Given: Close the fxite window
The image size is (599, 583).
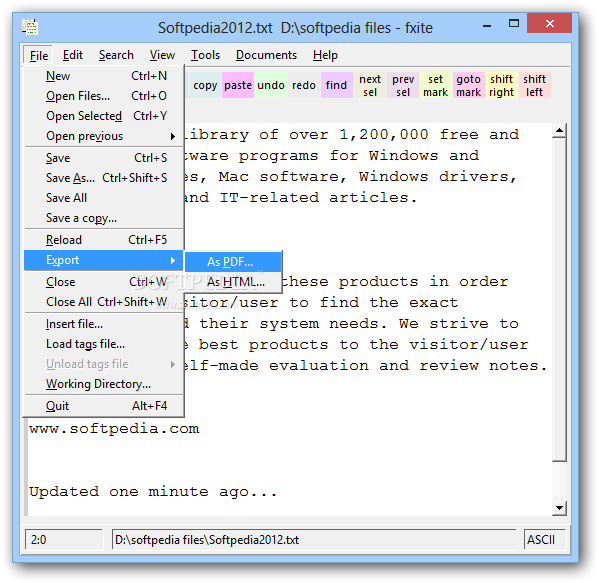Looking at the screenshot, I should [x=549, y=23].
